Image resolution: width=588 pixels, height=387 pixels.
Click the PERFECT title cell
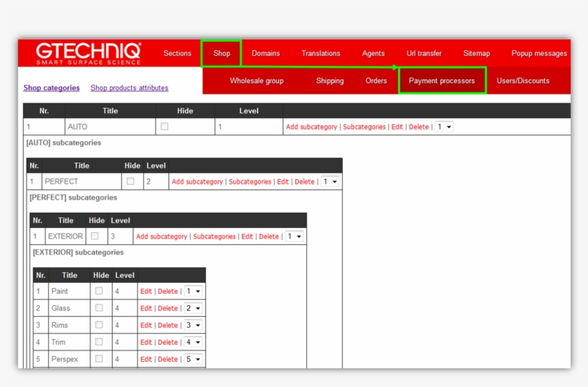click(82, 181)
